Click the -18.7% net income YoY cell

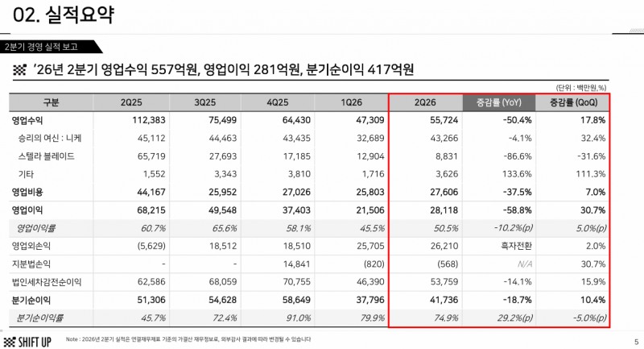click(517, 300)
